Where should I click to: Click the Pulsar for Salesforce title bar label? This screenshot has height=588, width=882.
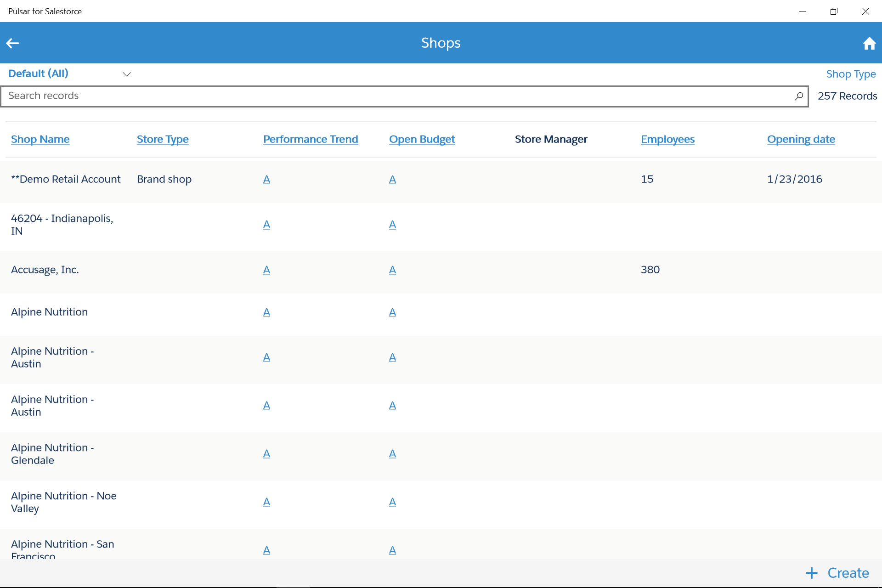pos(45,11)
